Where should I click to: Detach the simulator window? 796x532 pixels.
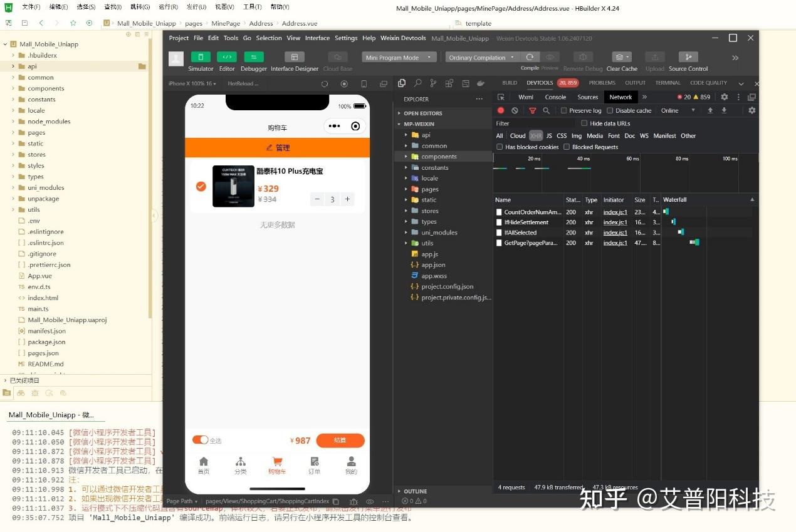383,83
